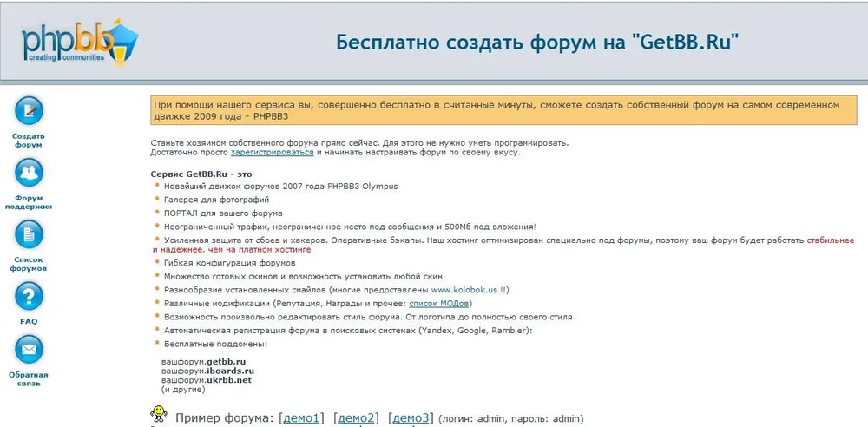The height and width of the screenshot is (427, 868).
Task: Click the ПОРТАЛ для вашего форума item
Action: click(223, 213)
